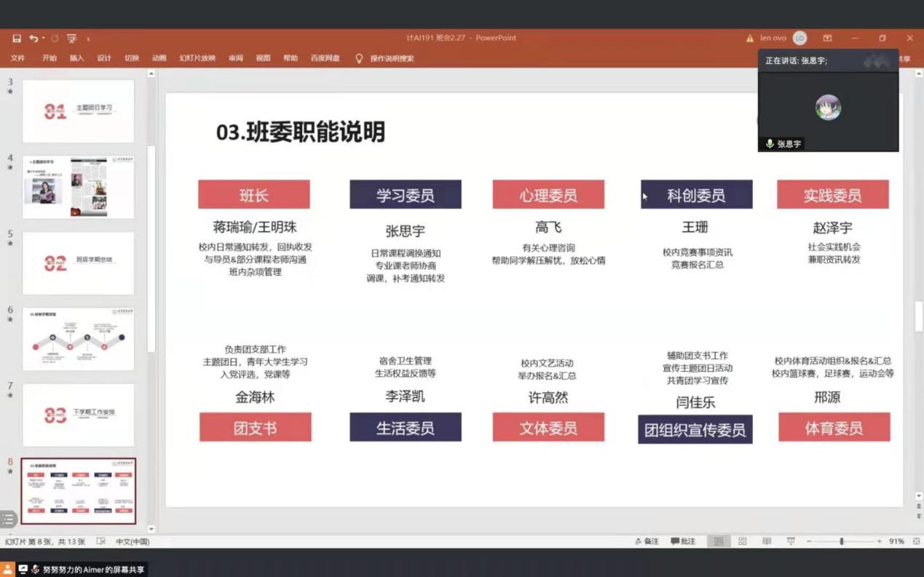The height and width of the screenshot is (577, 924).
Task: Expand the Customize Quick Access Toolbar dropdown
Action: tap(88, 39)
